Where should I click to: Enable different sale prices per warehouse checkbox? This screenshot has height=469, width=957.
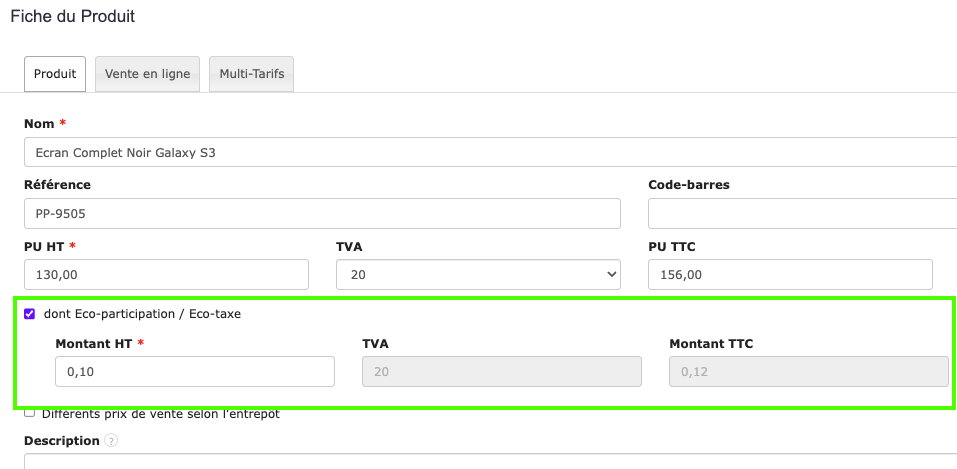(x=30, y=412)
